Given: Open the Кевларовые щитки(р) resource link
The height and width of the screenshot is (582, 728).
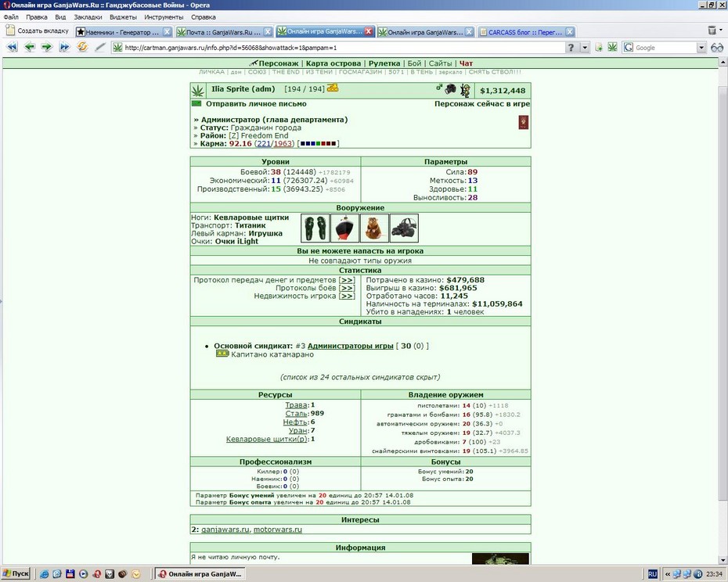Looking at the screenshot, I should pos(266,439).
